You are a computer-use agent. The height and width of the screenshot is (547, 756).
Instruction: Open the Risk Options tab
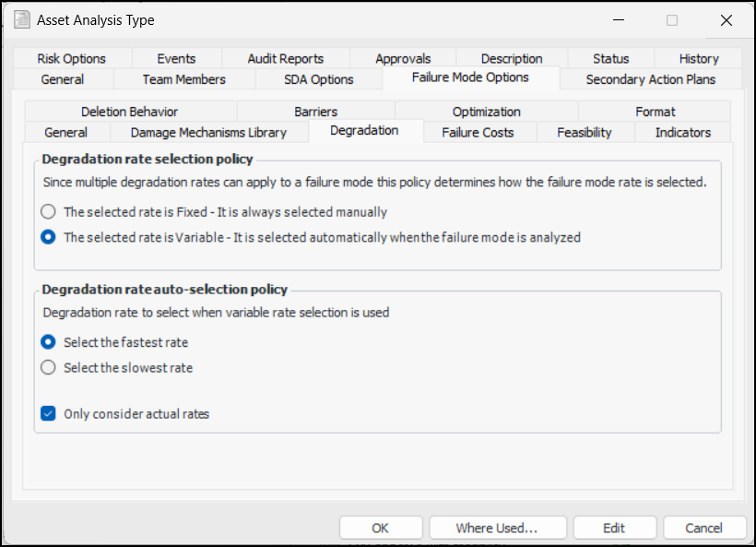(x=71, y=58)
